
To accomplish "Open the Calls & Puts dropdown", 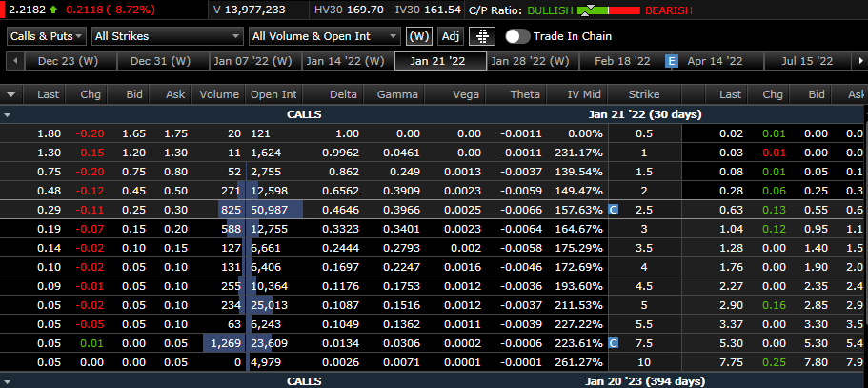I will tap(47, 36).
